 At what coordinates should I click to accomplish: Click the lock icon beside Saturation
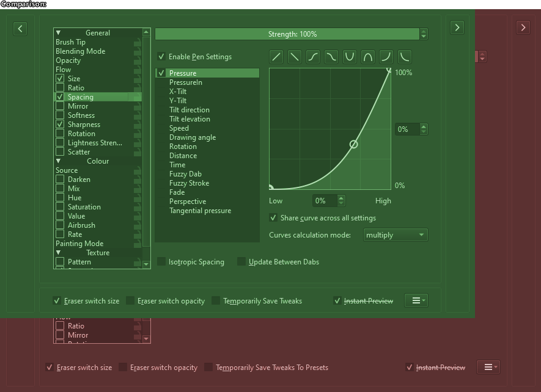138,207
